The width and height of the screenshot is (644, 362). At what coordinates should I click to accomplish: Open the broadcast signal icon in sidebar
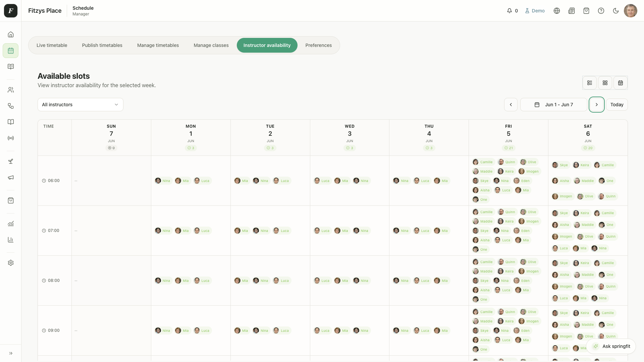point(11,138)
